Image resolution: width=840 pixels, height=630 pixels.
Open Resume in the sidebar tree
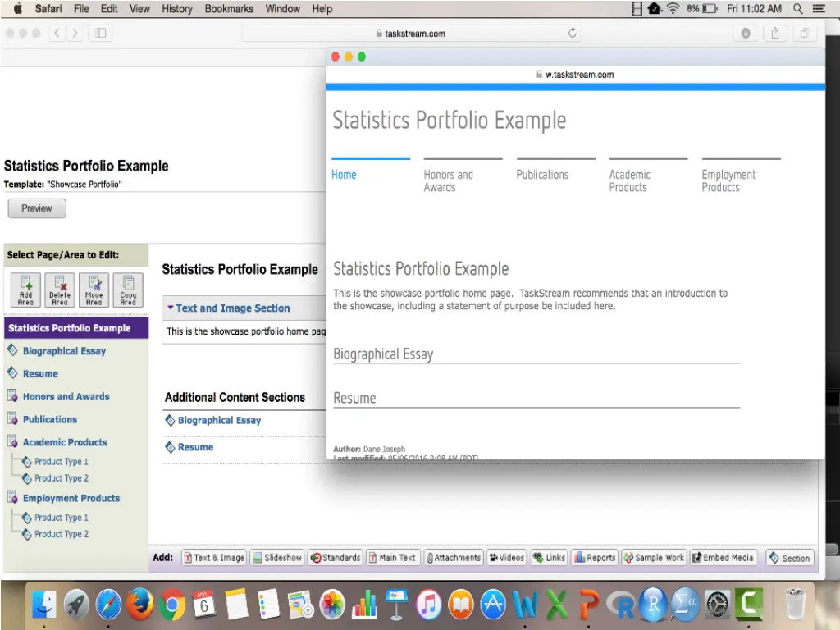coord(40,374)
